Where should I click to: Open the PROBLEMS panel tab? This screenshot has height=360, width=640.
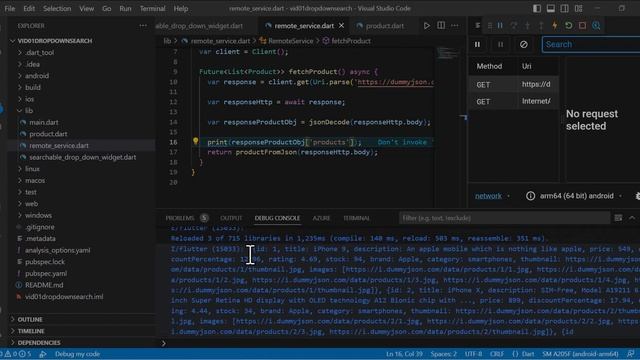pos(187,218)
